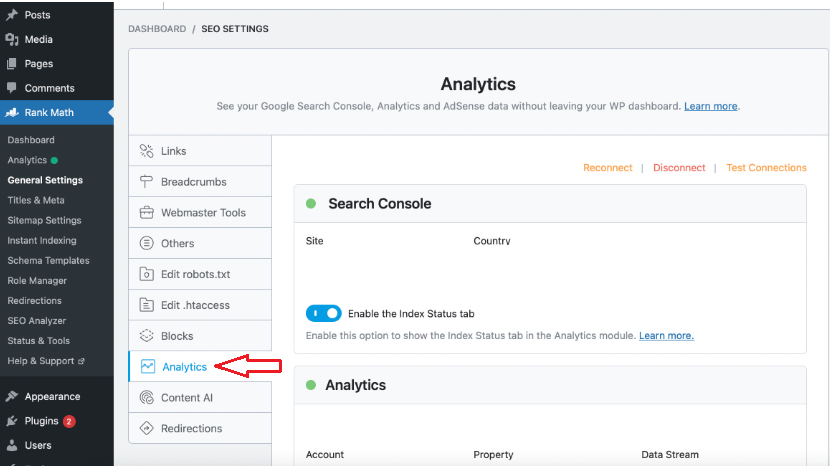Open Media in the admin menu
830x466 pixels.
pos(57,39)
